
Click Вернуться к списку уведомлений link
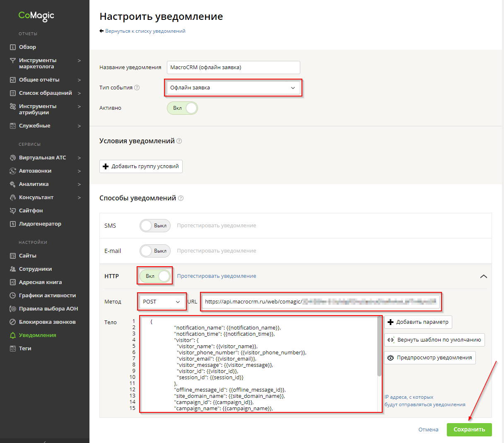[x=145, y=31]
